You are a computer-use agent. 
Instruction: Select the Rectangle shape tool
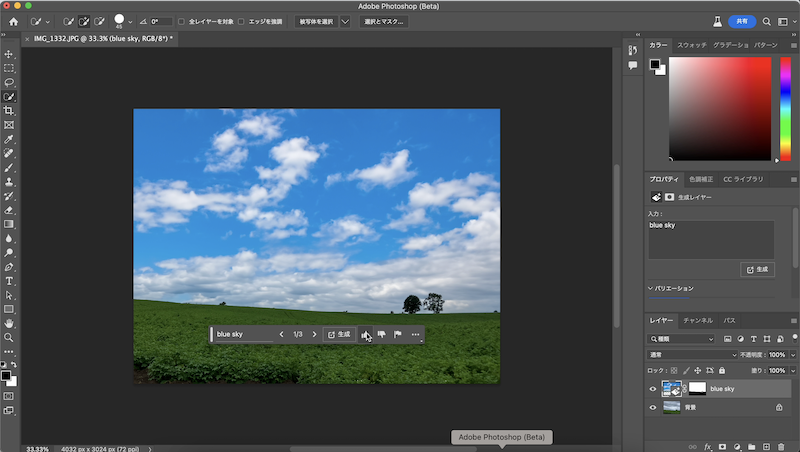pyautogui.click(x=9, y=309)
